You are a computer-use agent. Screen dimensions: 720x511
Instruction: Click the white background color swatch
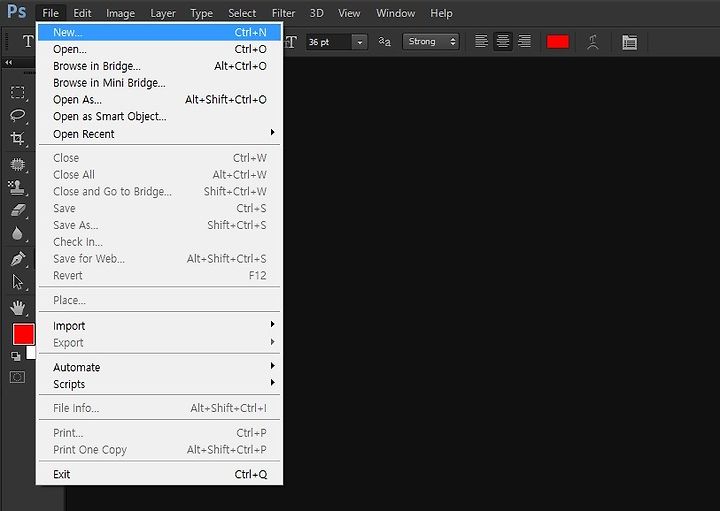31,353
